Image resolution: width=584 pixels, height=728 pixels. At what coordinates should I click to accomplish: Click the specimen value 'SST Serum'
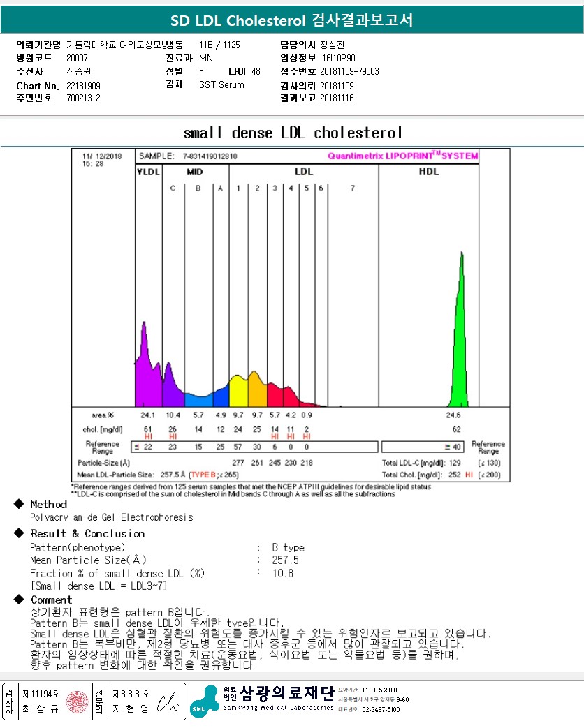coord(221,85)
